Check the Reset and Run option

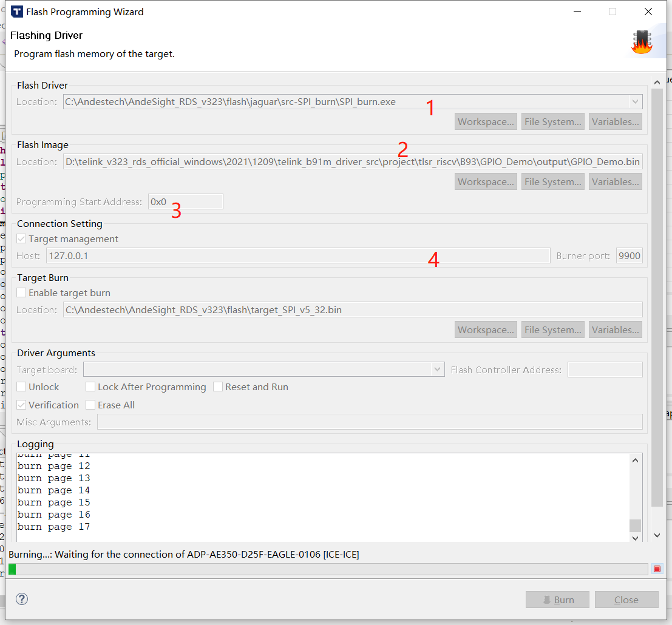coord(218,387)
